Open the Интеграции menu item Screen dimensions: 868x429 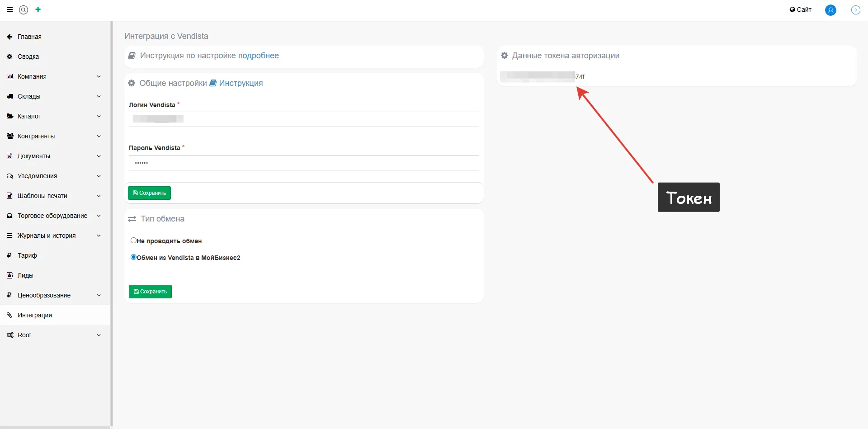click(35, 315)
